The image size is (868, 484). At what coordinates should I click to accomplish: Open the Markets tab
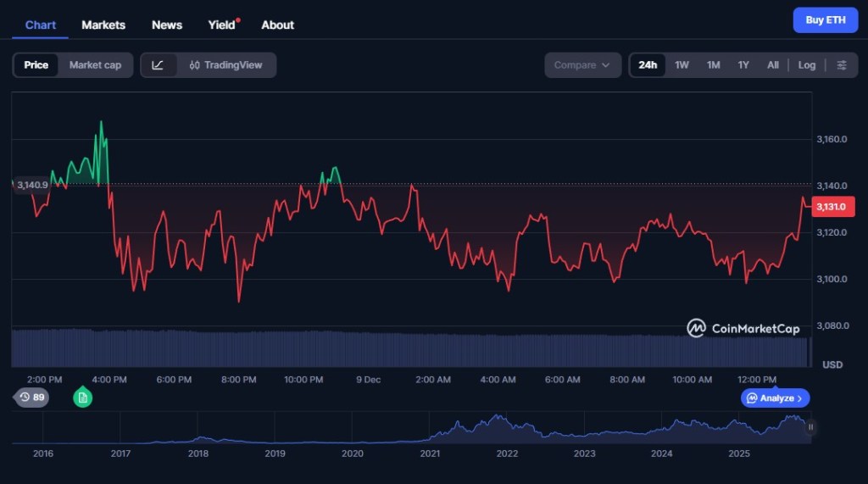coord(103,25)
